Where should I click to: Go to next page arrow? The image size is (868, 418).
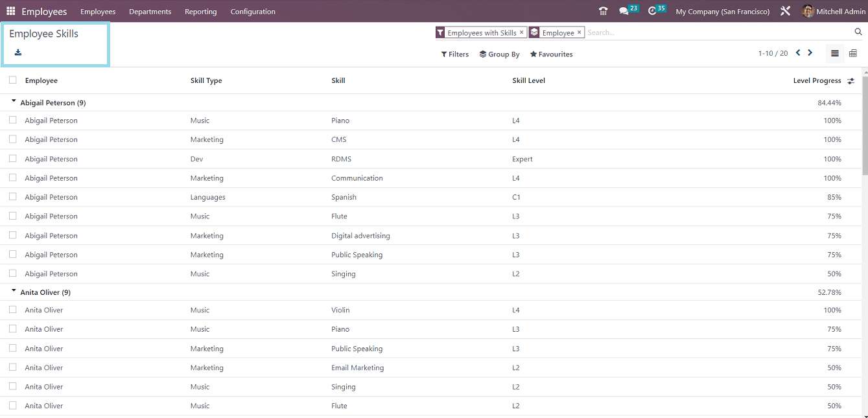click(x=810, y=53)
